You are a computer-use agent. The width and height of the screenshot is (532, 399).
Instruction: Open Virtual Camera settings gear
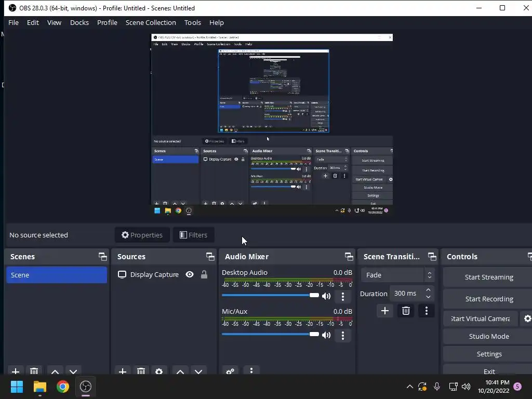coord(527,318)
